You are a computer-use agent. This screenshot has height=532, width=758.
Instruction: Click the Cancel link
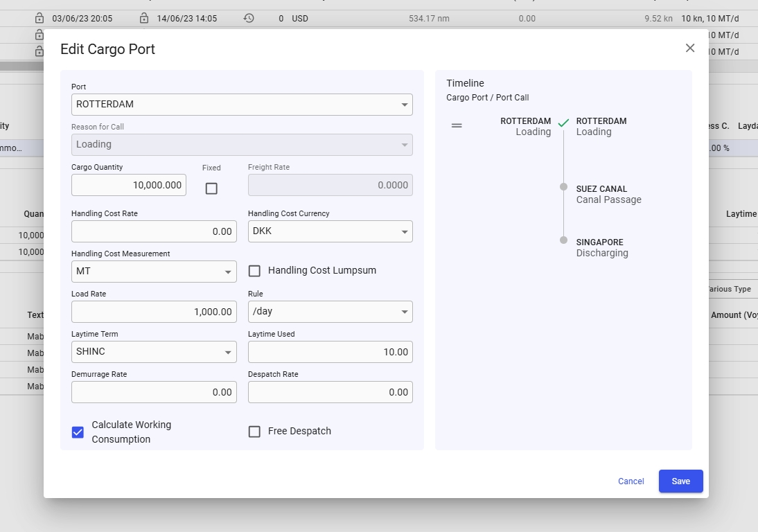click(631, 481)
